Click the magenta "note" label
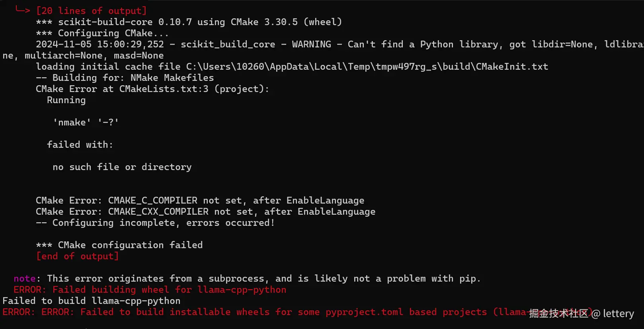 [x=24, y=278]
